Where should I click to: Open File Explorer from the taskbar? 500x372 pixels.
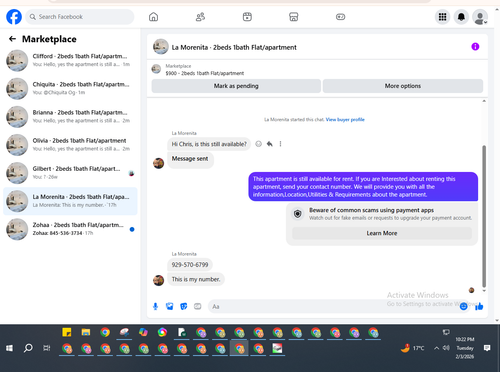click(x=86, y=332)
